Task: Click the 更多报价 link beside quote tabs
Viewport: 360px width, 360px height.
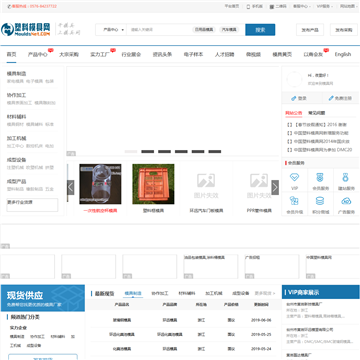Action: pos(265,293)
